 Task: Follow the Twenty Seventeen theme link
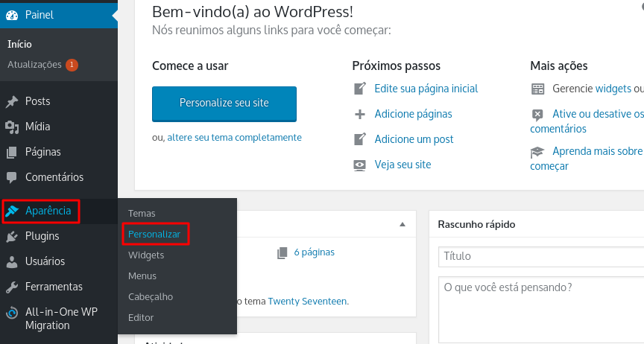pyautogui.click(x=307, y=302)
